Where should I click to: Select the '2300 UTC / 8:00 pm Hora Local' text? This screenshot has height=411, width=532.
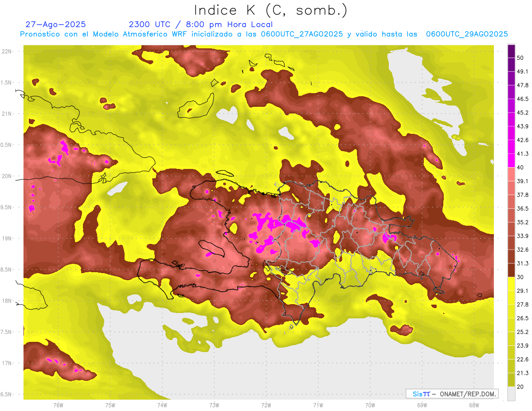click(x=200, y=24)
